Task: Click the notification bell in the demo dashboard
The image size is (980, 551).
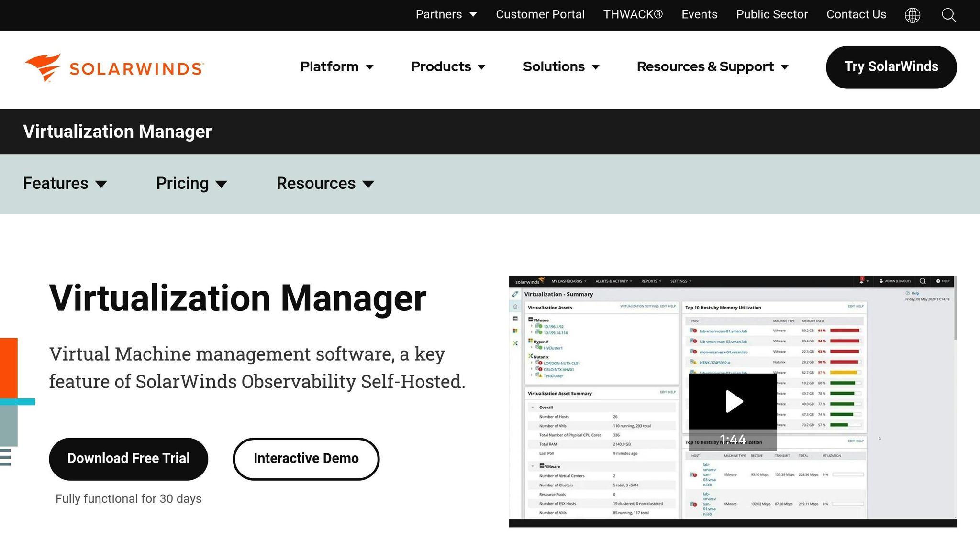Action: [861, 281]
